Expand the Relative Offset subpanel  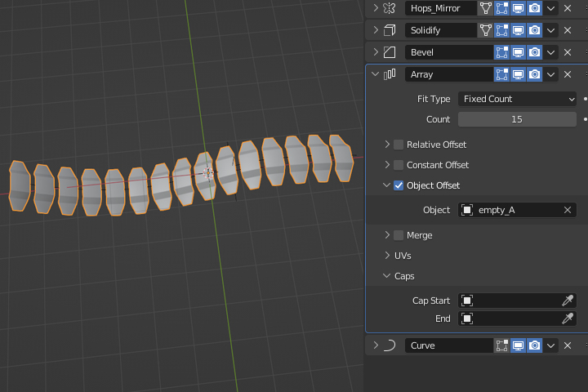point(387,145)
